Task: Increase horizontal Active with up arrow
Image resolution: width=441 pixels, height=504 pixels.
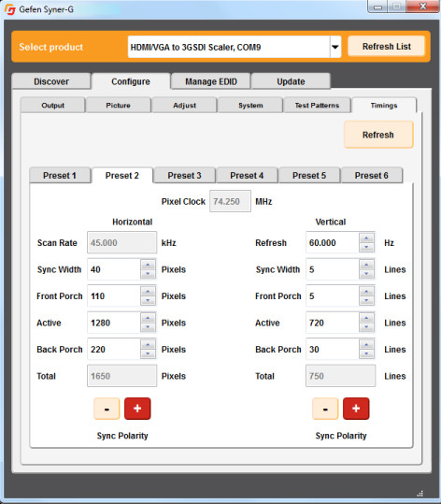Action: [148, 318]
